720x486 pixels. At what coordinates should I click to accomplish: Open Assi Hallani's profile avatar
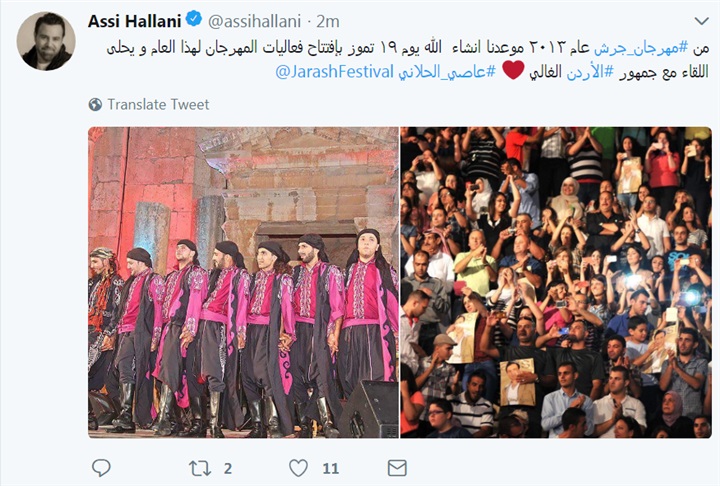46,41
